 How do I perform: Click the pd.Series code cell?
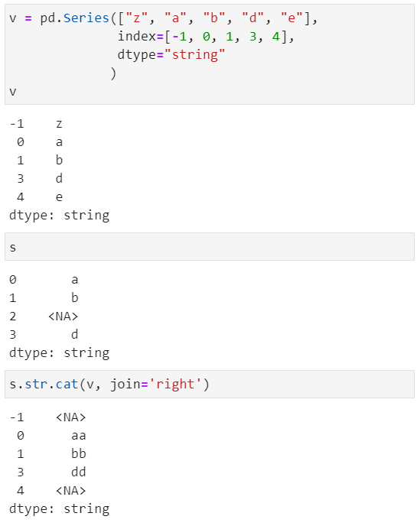[210, 54]
